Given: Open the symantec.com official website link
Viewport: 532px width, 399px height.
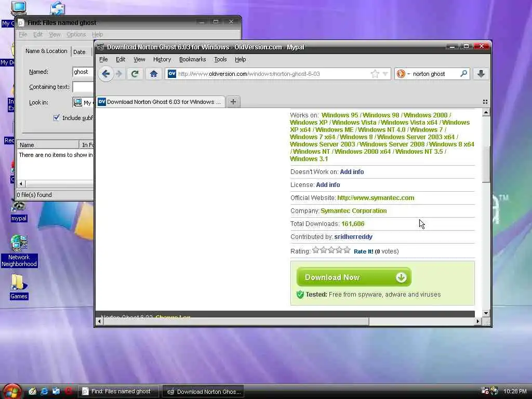Looking at the screenshot, I should (x=376, y=198).
